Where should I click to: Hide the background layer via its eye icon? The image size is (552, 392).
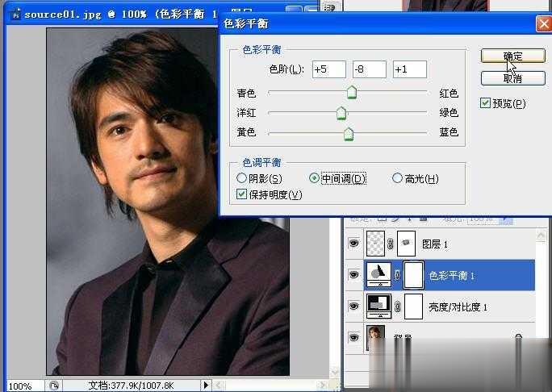[354, 337]
